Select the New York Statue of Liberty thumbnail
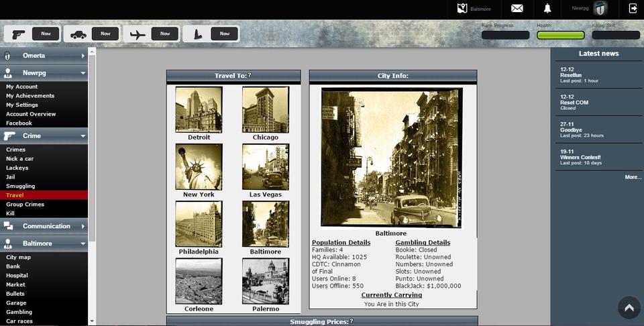Screen dimensions: 644x326 (x=199, y=166)
